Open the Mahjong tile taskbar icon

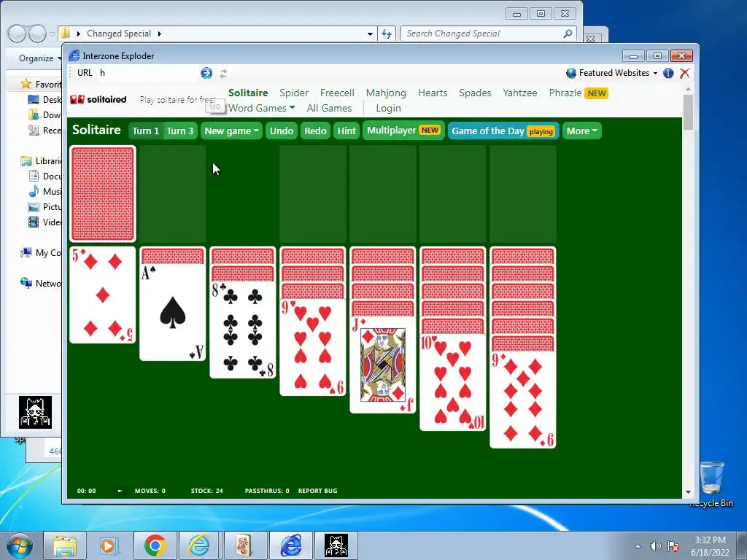click(x=245, y=545)
